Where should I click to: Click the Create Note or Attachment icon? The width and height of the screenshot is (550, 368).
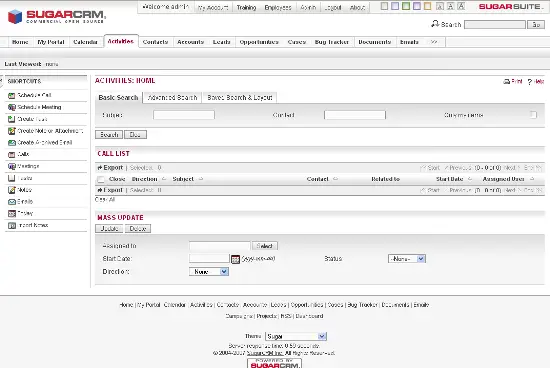[x=12, y=131]
